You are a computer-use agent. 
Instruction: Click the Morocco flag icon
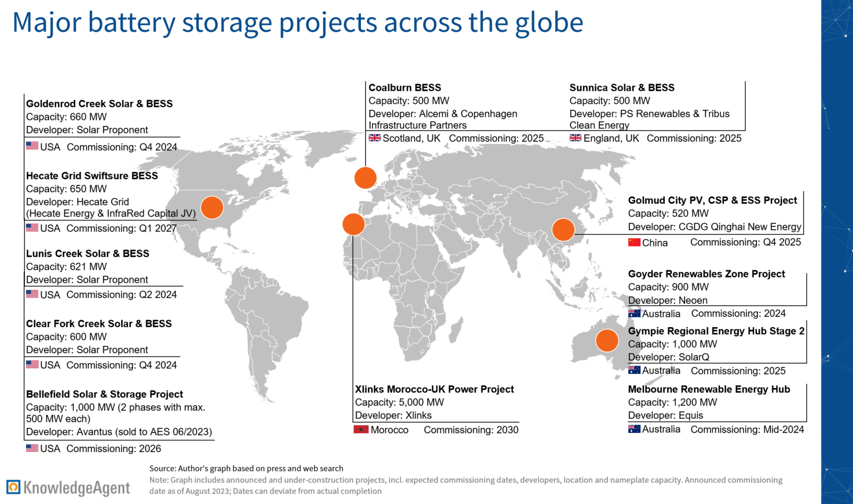coord(361,429)
